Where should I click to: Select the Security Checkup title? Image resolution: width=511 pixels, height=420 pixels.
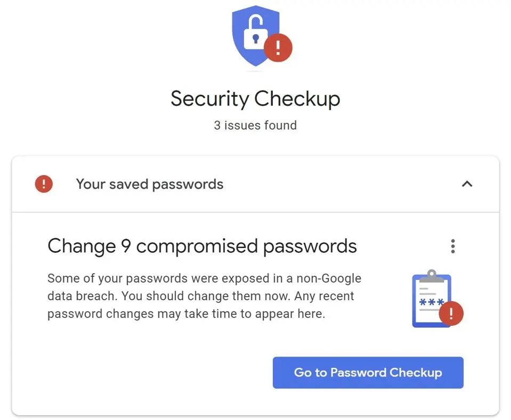tap(256, 98)
